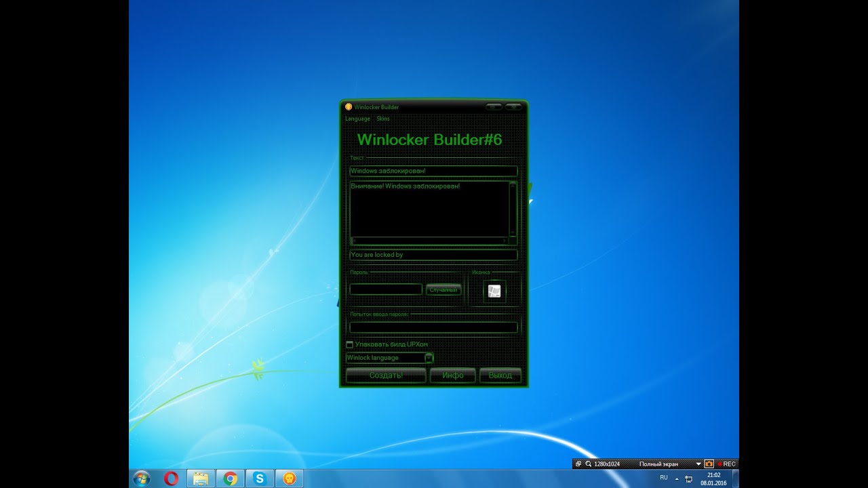This screenshot has width=868, height=488.
Task: Open Skype from the taskbar
Action: point(260,479)
